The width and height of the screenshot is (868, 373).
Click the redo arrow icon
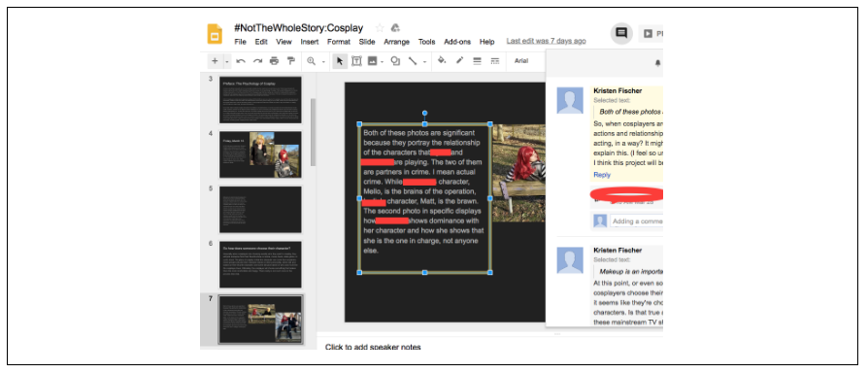coord(257,61)
